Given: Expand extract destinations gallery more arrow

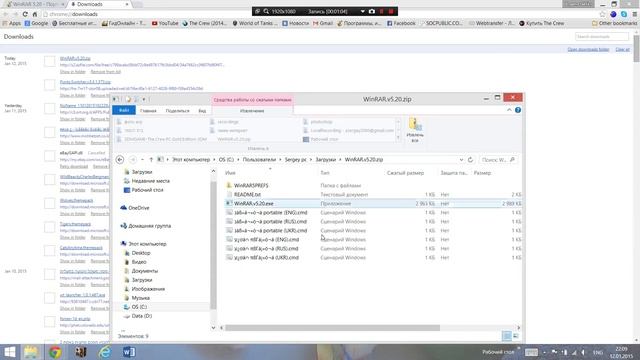Looking at the screenshot, I should point(398,139).
